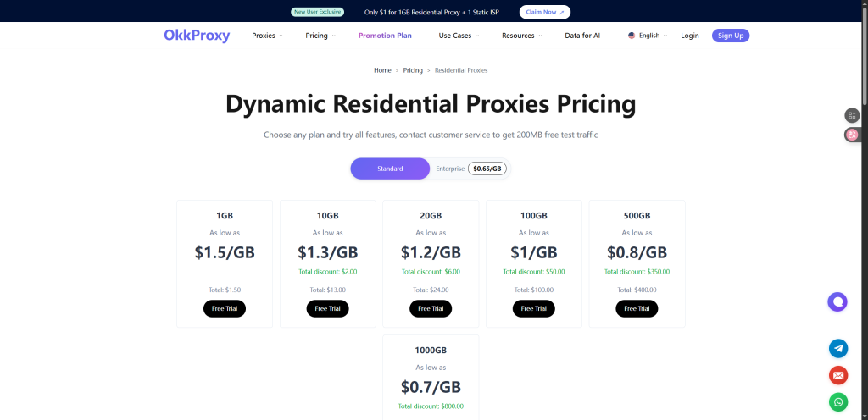The width and height of the screenshot is (868, 420).
Task: Go to Data for AI
Action: click(x=582, y=36)
